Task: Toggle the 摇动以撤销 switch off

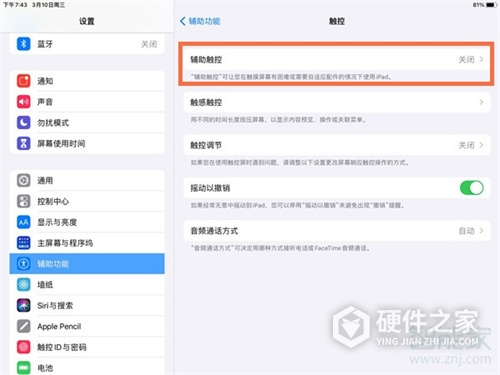Action: (471, 188)
